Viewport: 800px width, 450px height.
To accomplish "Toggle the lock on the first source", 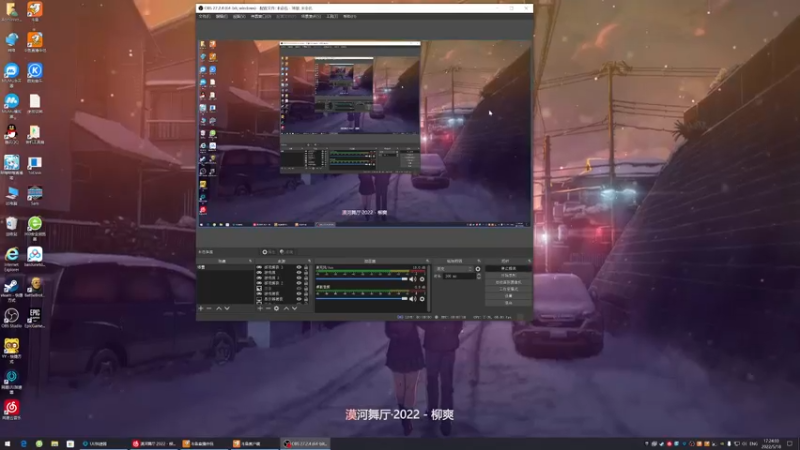I will [x=306, y=267].
